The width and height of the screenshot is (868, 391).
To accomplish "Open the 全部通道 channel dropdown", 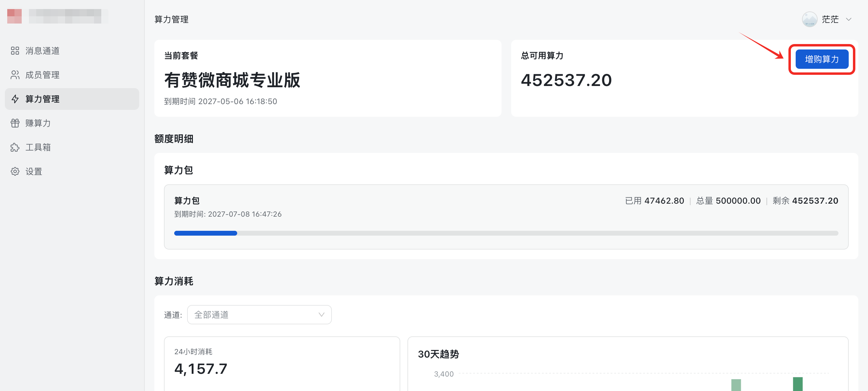I will 259,315.
